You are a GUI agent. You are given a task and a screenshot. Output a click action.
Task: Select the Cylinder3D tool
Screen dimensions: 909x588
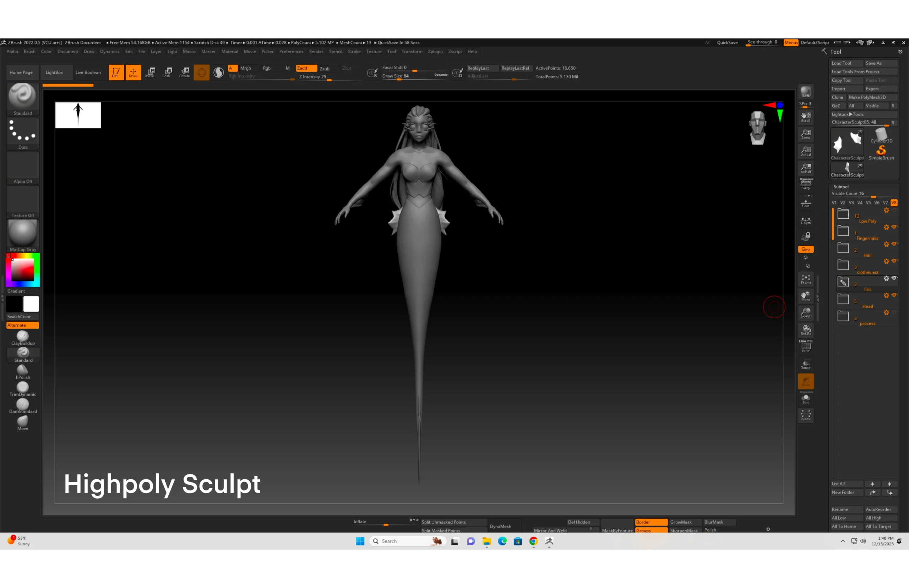click(881, 136)
